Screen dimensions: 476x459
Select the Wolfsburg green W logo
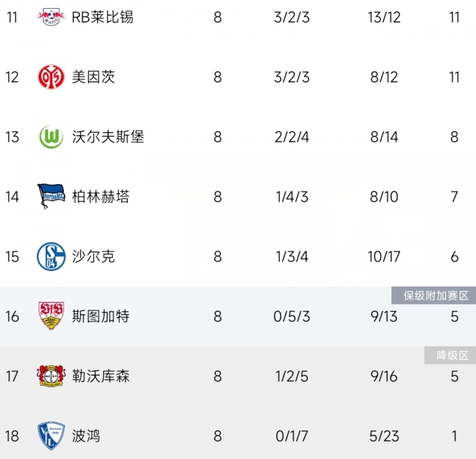click(x=51, y=137)
